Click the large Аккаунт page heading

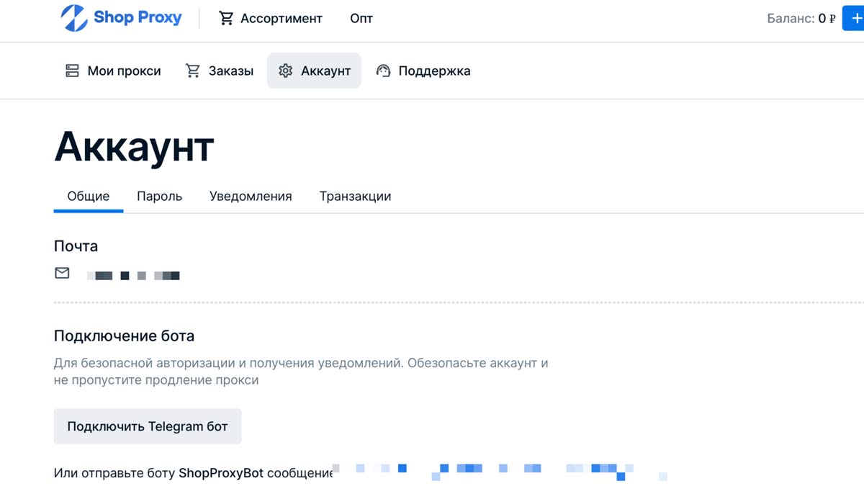click(134, 147)
